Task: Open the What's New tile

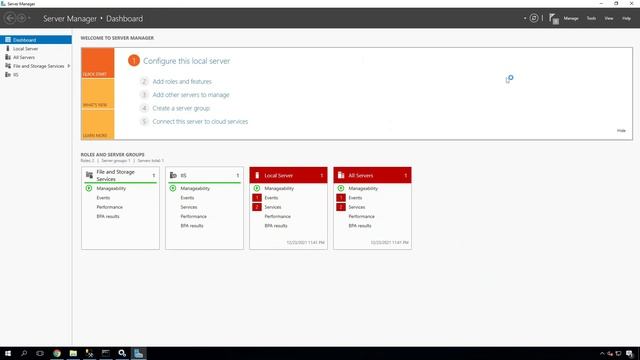Action: [98, 94]
